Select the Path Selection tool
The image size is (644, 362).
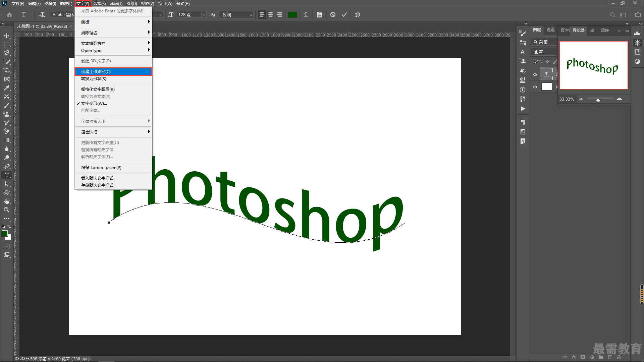7,184
